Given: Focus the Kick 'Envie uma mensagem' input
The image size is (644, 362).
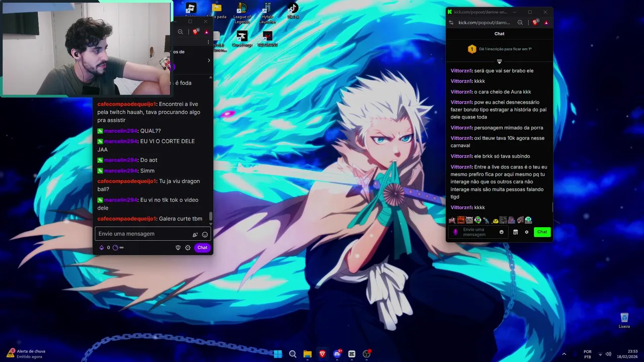Looking at the screenshot, I should (x=478, y=232).
